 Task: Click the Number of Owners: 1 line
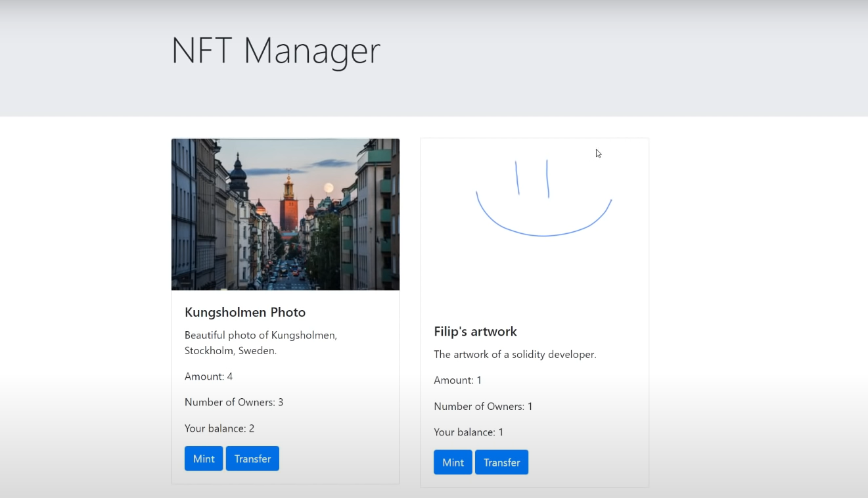click(x=483, y=406)
